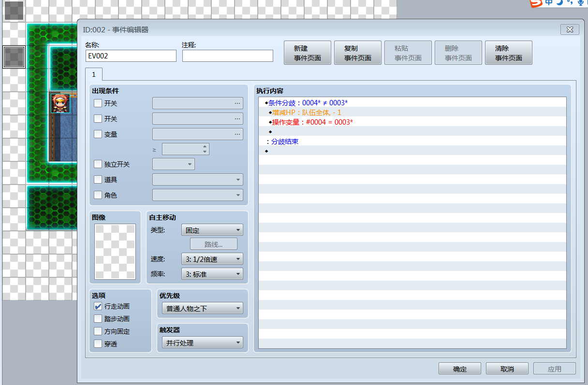The width and height of the screenshot is (588, 385).
Task: Cancel with the 取消 button
Action: coord(507,369)
